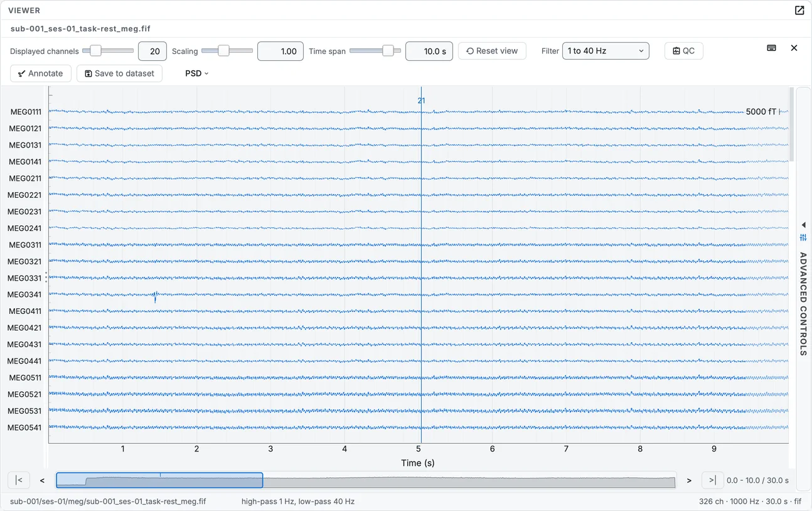The width and height of the screenshot is (812, 511).
Task: Click the vertical channel scrollbar
Action: click(791, 124)
